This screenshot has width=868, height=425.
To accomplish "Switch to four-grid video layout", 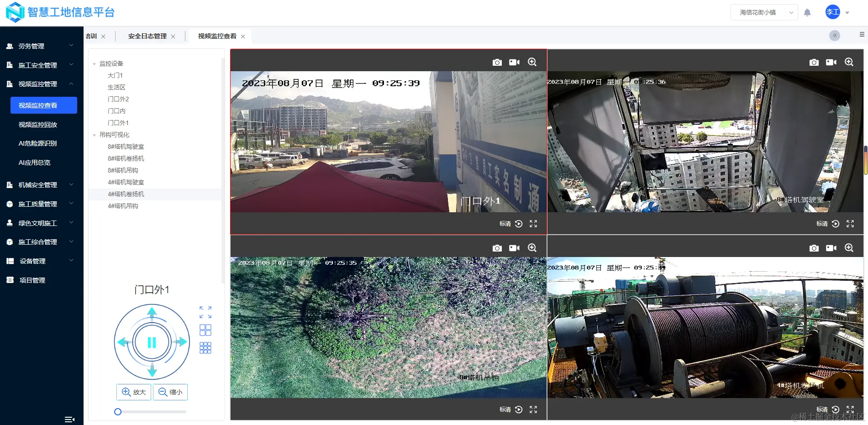I will click(205, 330).
